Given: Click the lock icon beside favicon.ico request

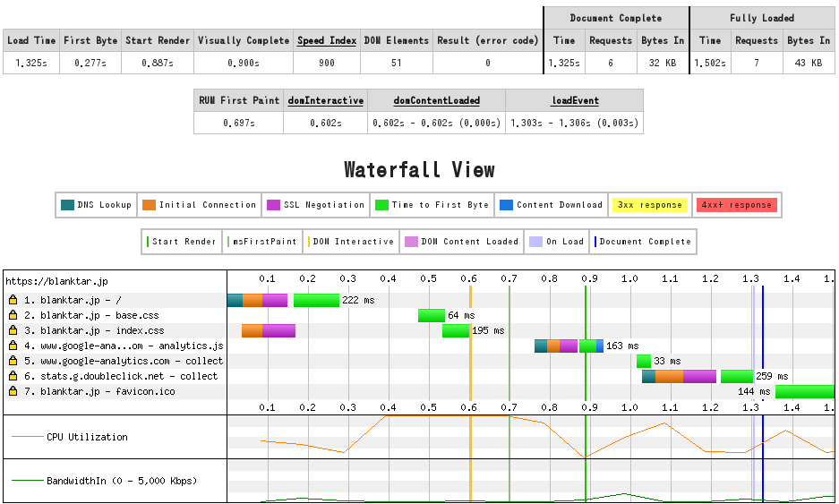Looking at the screenshot, I should 13,391.
